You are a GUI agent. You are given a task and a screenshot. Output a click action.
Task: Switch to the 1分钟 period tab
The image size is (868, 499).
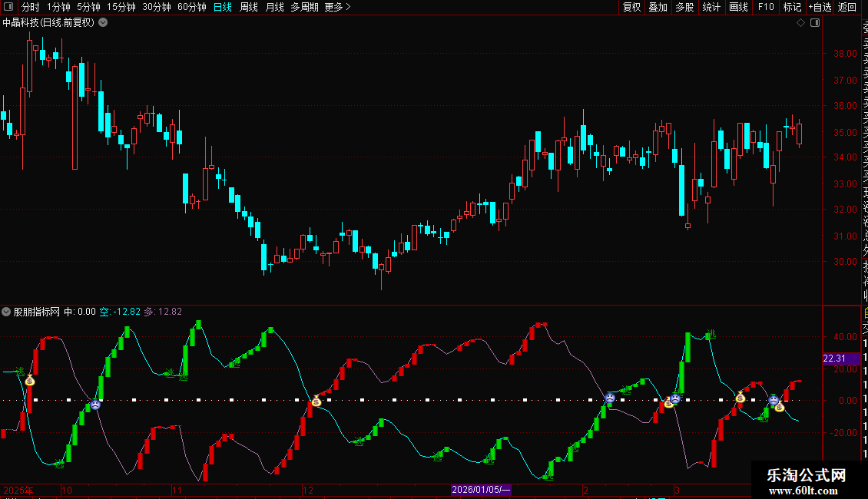point(58,7)
